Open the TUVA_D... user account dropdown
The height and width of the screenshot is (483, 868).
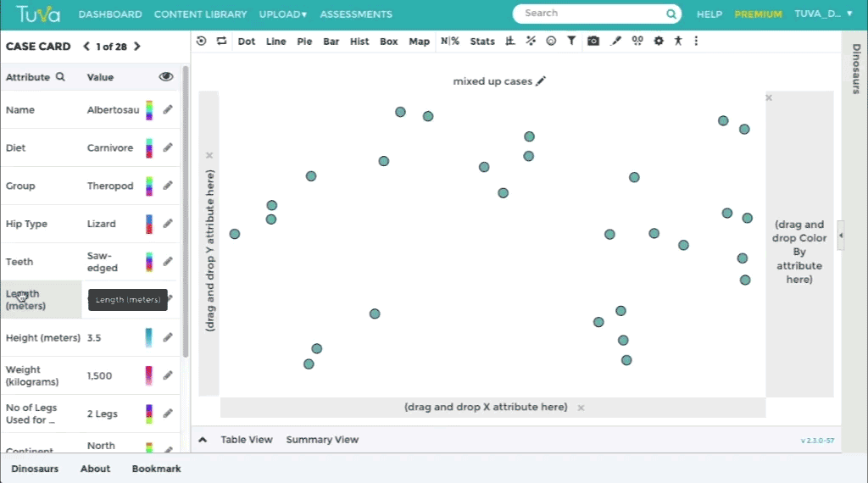coord(823,14)
